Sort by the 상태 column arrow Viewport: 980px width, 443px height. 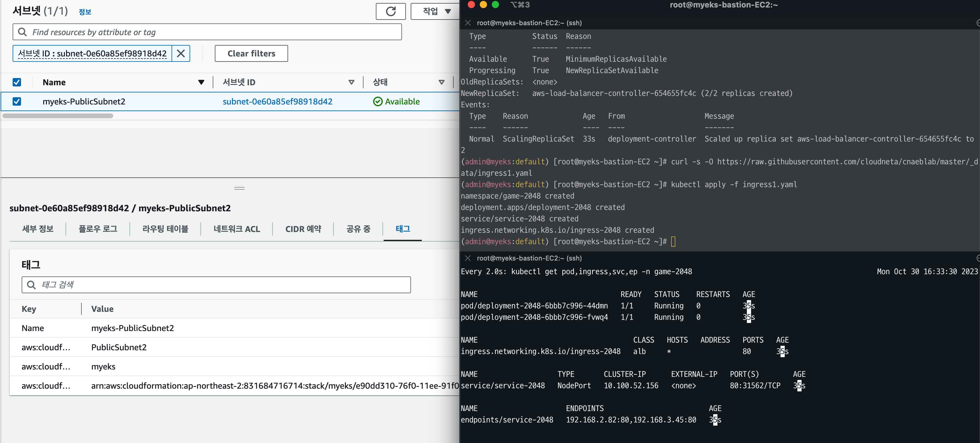coord(442,82)
